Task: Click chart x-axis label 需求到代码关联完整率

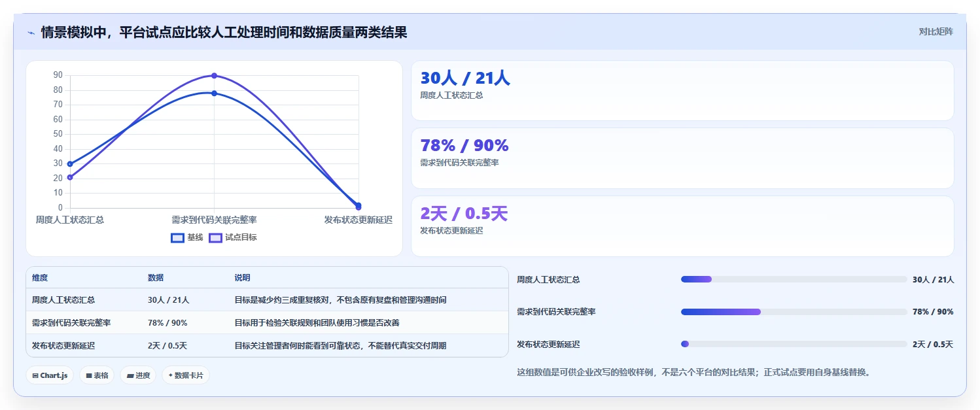Action: pyautogui.click(x=214, y=220)
